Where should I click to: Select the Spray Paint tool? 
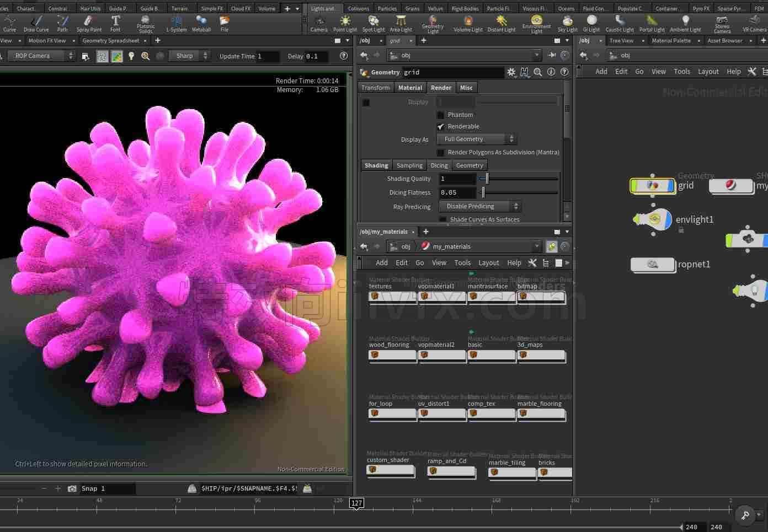pyautogui.click(x=89, y=23)
